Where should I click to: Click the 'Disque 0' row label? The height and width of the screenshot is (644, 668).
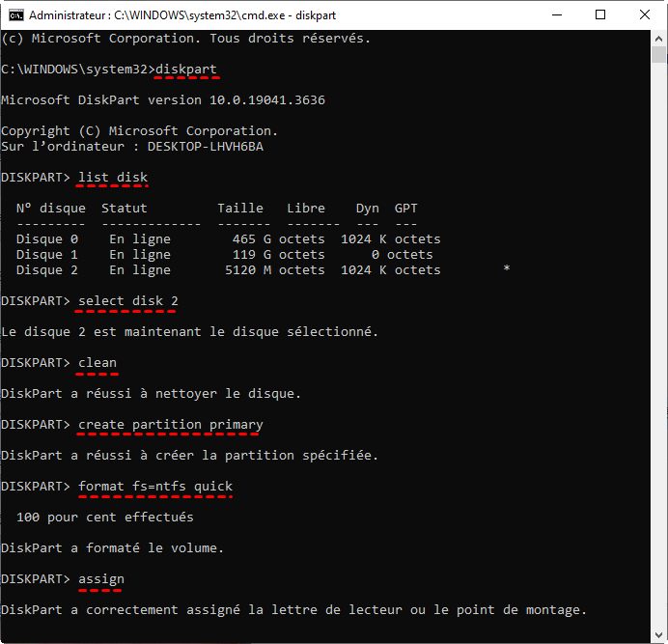click(x=47, y=239)
